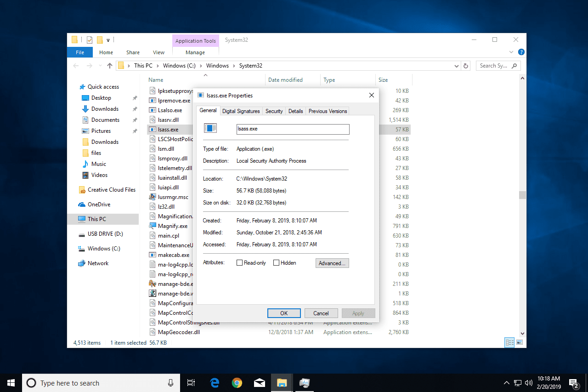Click the Refresh icon in address bar
588x392 pixels.
coord(466,66)
